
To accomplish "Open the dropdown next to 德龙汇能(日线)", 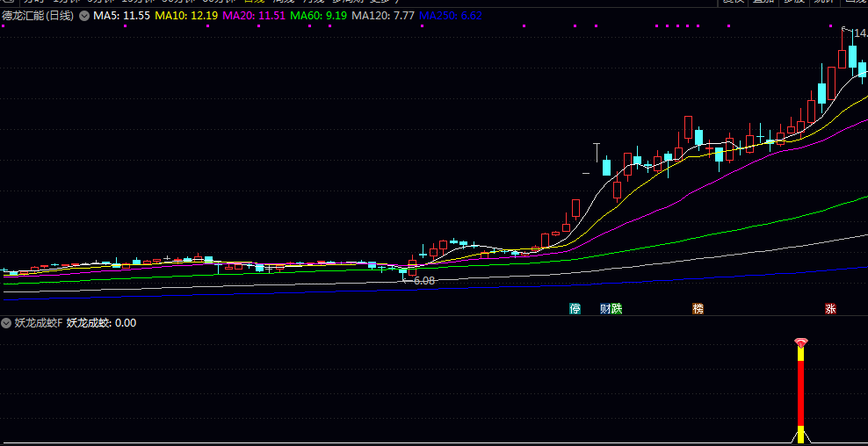I will tap(83, 16).
